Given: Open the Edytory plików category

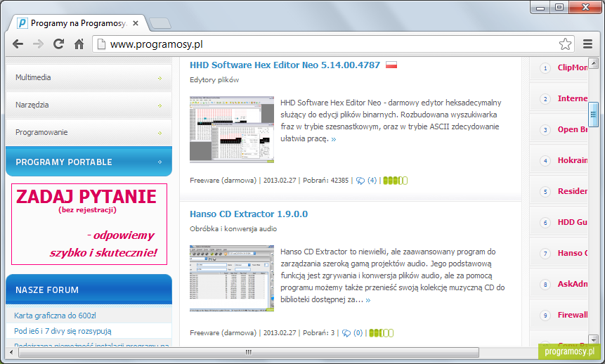Looking at the screenshot, I should (214, 80).
